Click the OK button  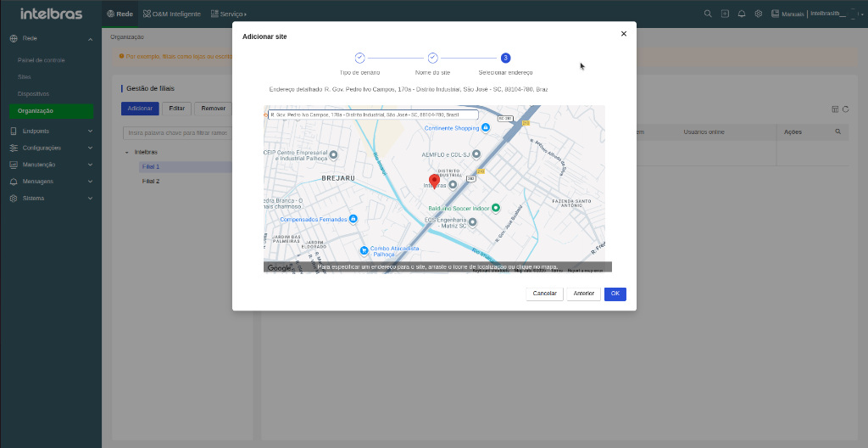(x=615, y=294)
